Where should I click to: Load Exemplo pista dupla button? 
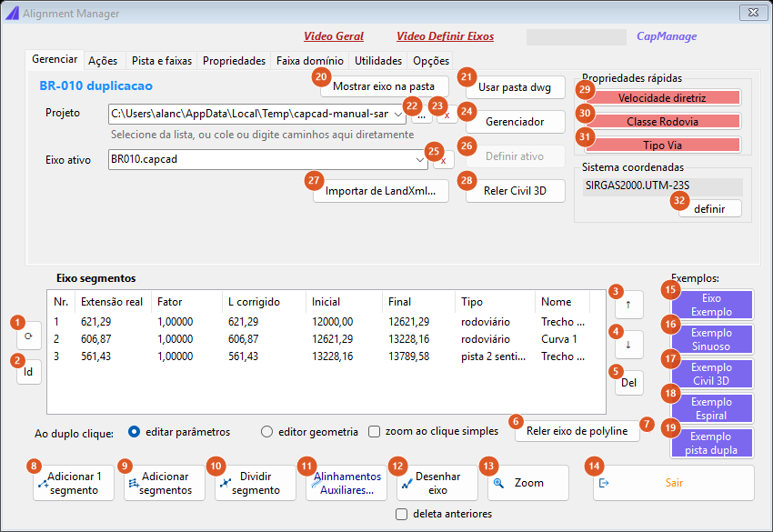click(x=711, y=443)
